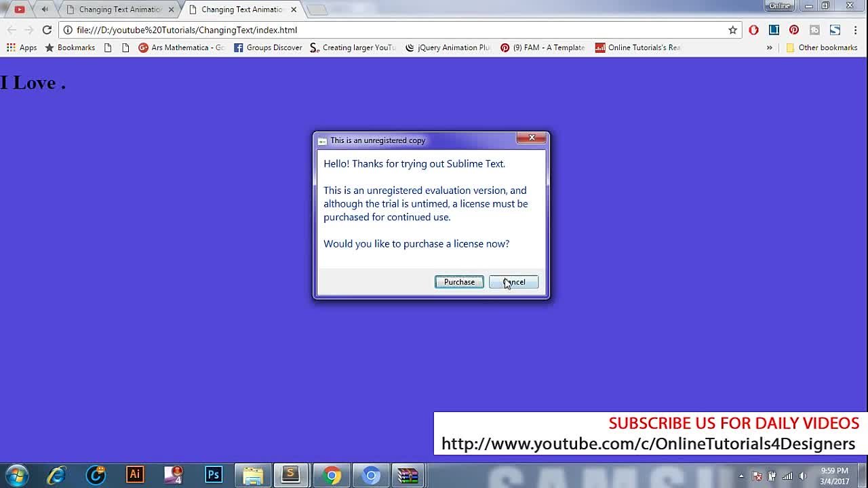The height and width of the screenshot is (488, 868).
Task: Click the first blank page bookmark icon
Action: coord(107,47)
